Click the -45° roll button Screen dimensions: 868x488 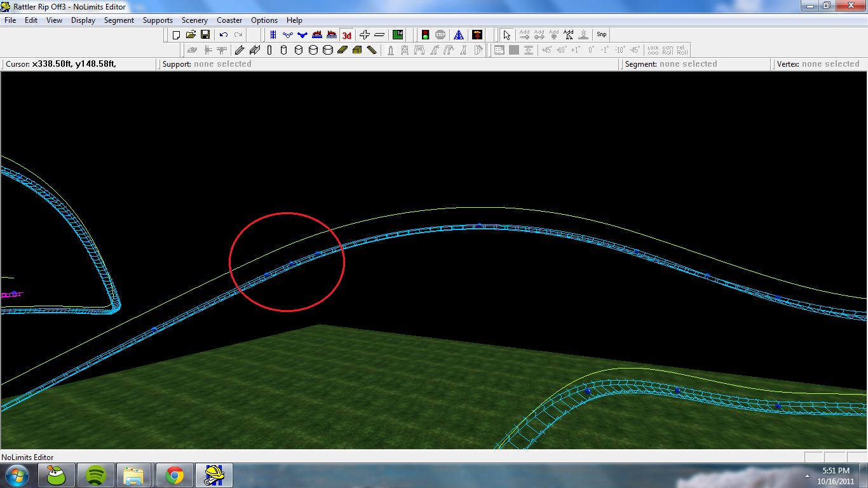tap(635, 50)
